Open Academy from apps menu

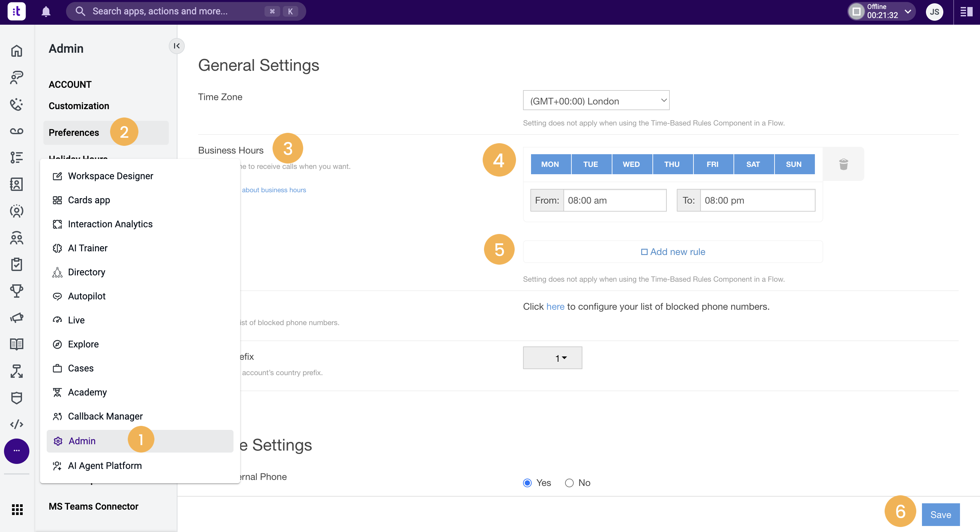pyautogui.click(x=140, y=392)
